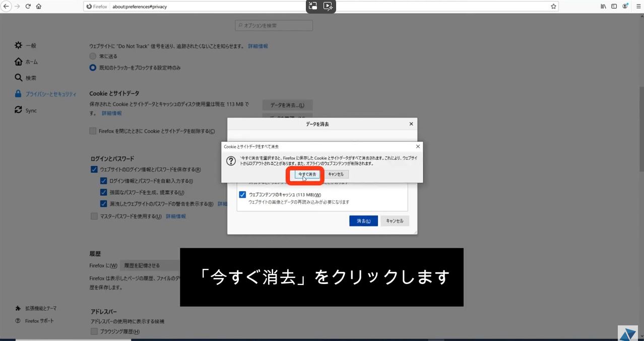644x341 pixels.
Task: Open ホーム settings category
Action: 26,62
